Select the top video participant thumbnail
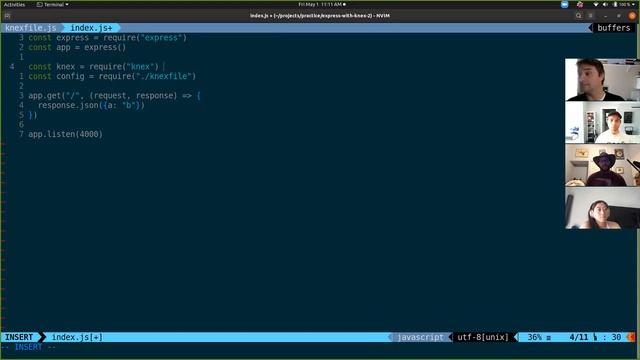The width and height of the screenshot is (640, 360). pos(602,80)
